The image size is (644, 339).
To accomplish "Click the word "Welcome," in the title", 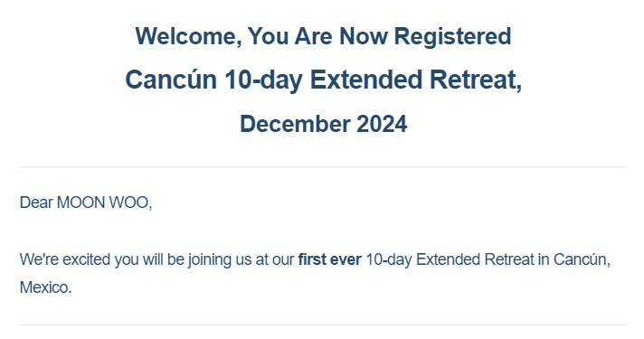I will 188,37.
